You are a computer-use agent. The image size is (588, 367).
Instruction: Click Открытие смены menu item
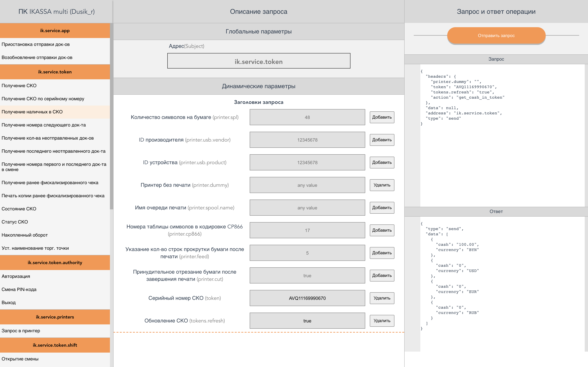[x=20, y=359]
